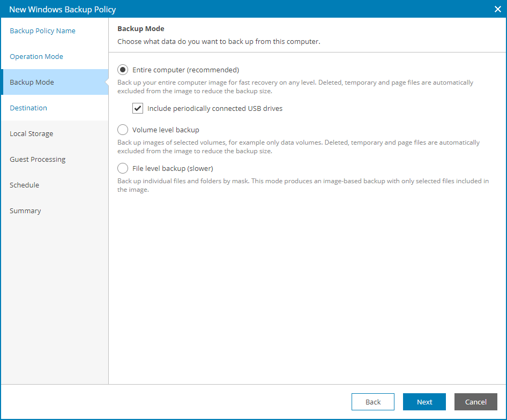
Task: Go to the Summary step
Action: 25,211
